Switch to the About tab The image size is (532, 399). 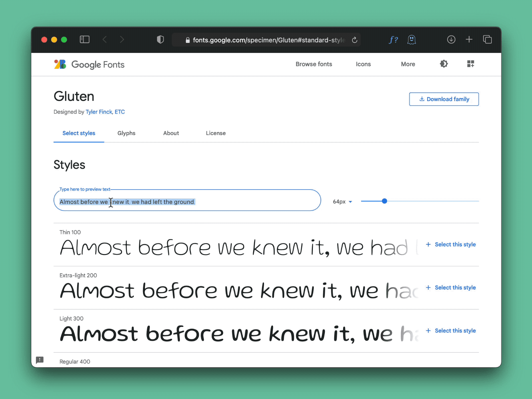(171, 133)
